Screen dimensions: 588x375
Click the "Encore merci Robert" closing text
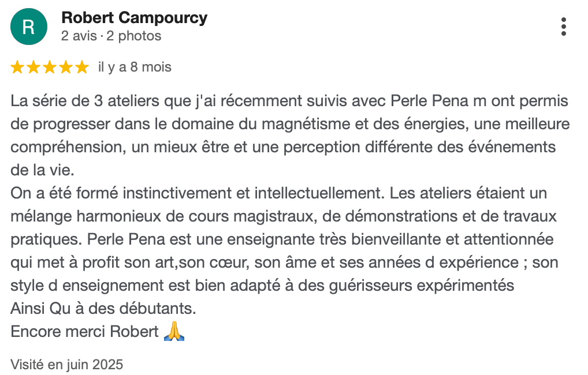pyautogui.click(x=84, y=332)
